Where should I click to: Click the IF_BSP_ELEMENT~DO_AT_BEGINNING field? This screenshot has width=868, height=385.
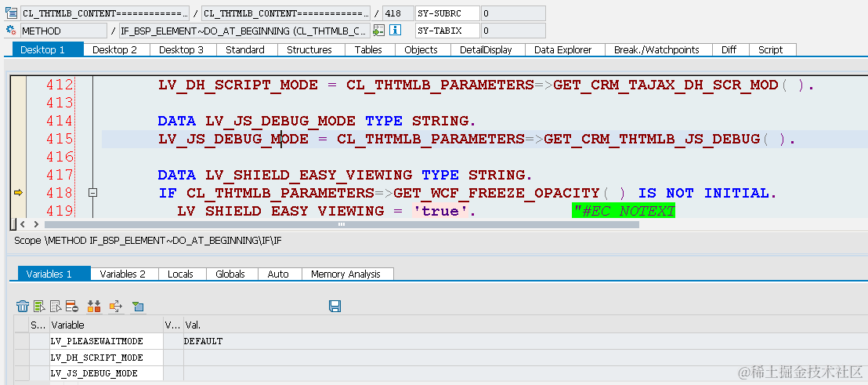244,31
